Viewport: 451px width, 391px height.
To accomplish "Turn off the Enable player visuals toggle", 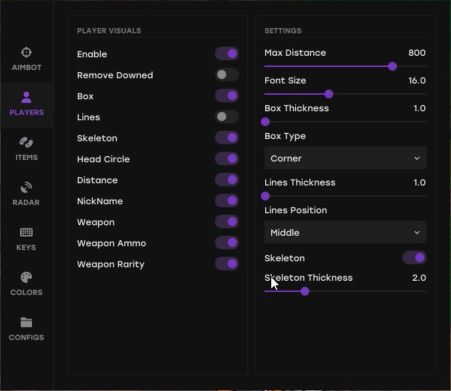I will click(x=227, y=54).
